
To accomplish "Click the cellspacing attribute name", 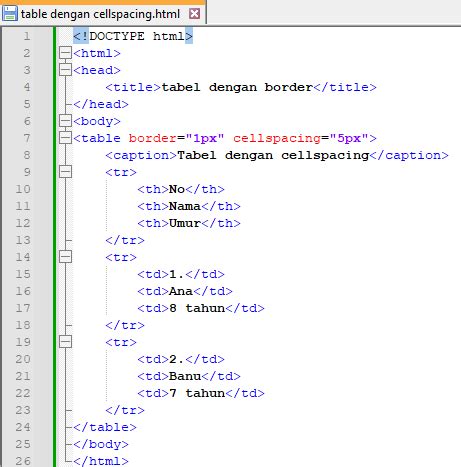I will click(277, 138).
